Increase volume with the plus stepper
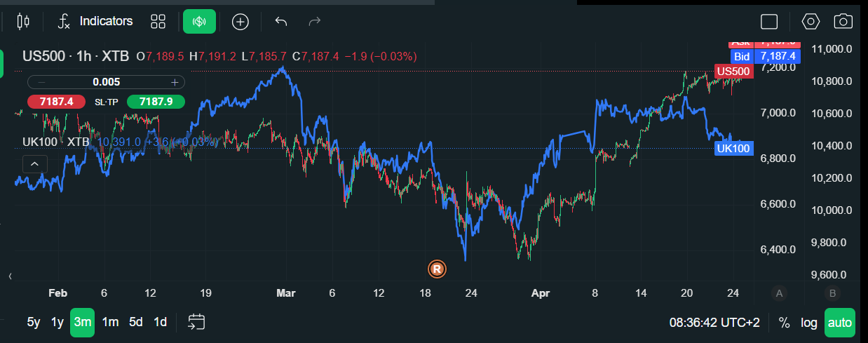 pyautogui.click(x=175, y=82)
